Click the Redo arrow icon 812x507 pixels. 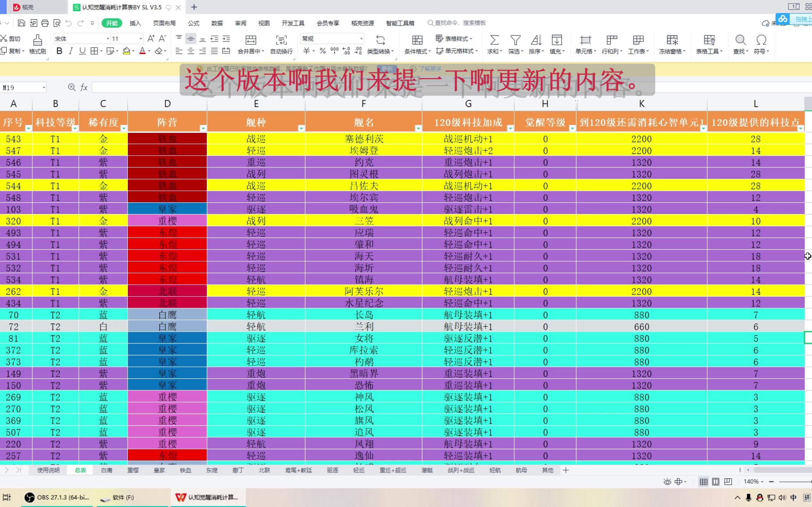[81, 23]
